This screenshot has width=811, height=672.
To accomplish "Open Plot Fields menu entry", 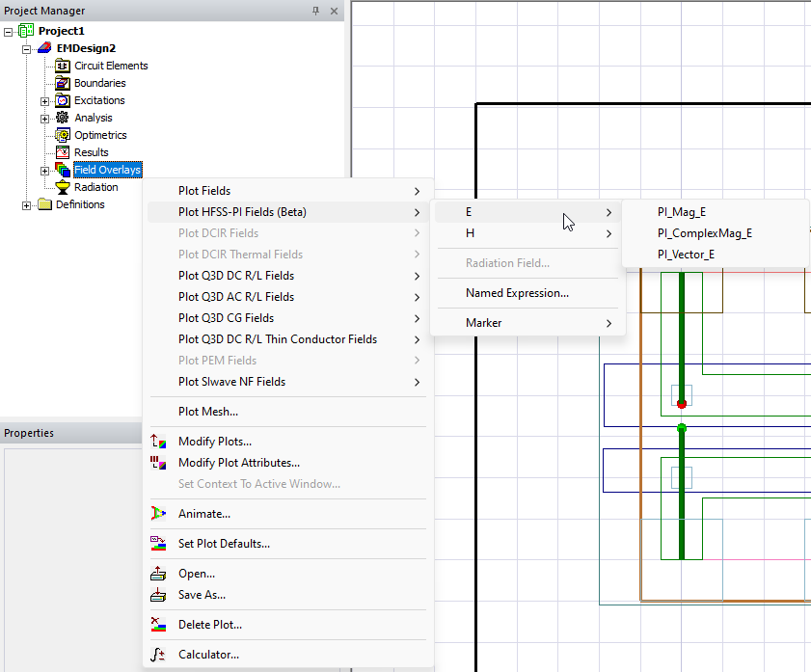I will click(287, 191).
